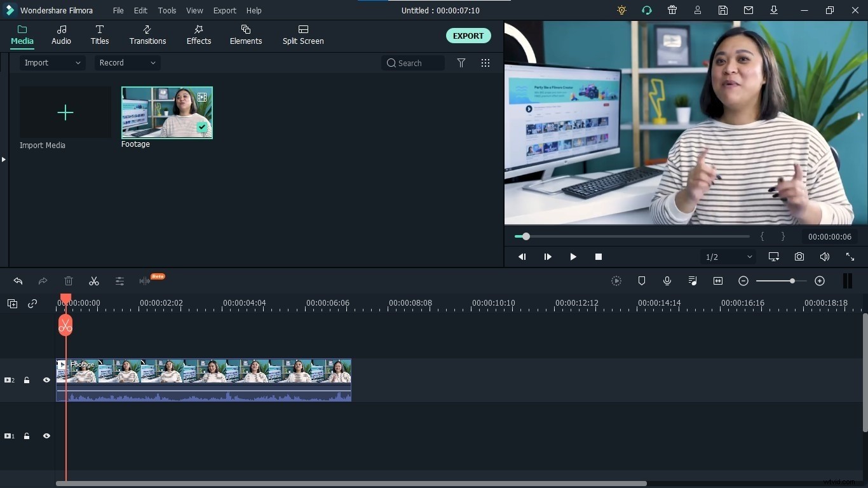Screen dimensions: 868x488
Task: Toggle visibility of track 2
Action: coord(46,380)
